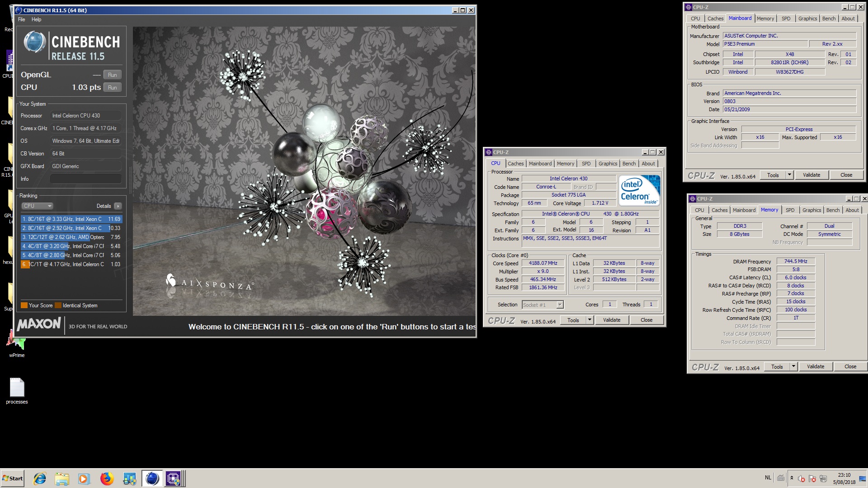Open the Cinebench File menu

[22, 19]
